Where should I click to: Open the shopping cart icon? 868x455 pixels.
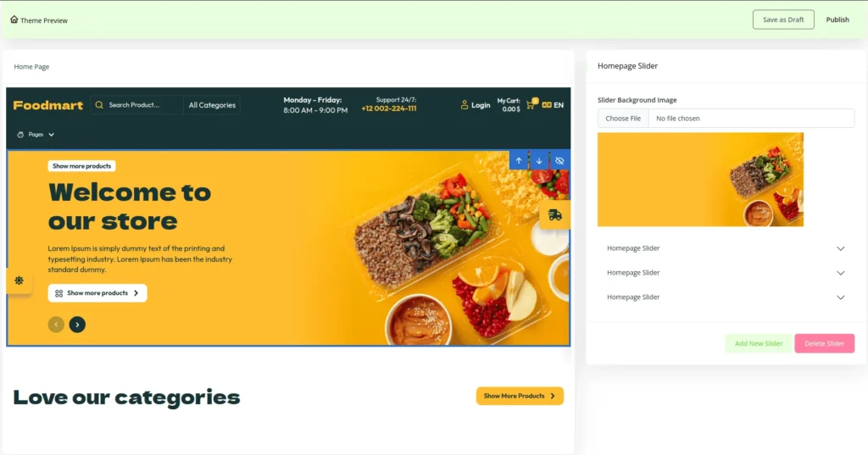click(x=531, y=104)
